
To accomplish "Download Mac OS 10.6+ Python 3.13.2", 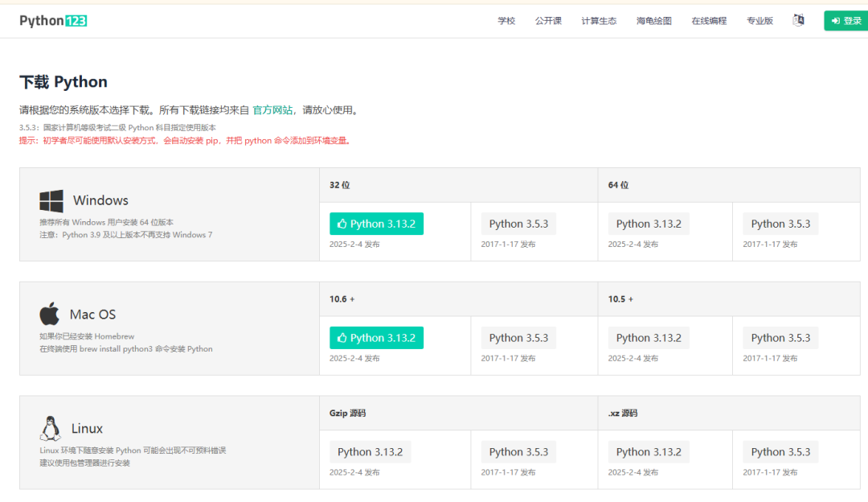I will pyautogui.click(x=376, y=338).
